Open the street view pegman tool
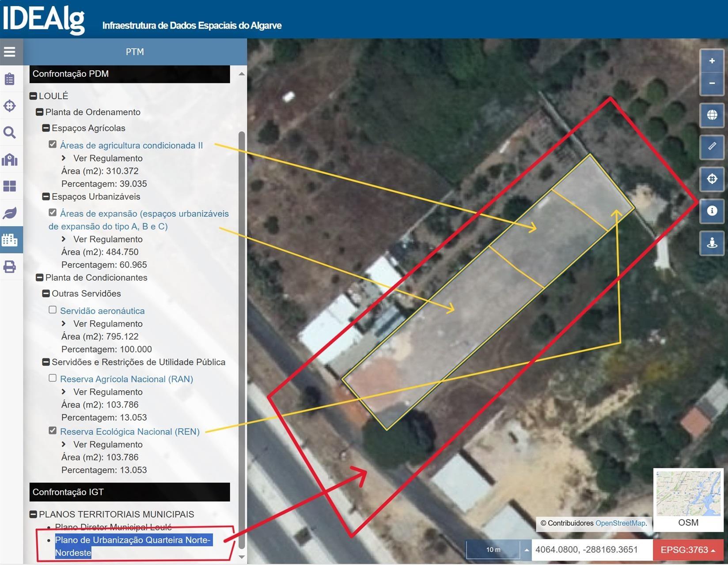This screenshot has height=565, width=728. [712, 242]
